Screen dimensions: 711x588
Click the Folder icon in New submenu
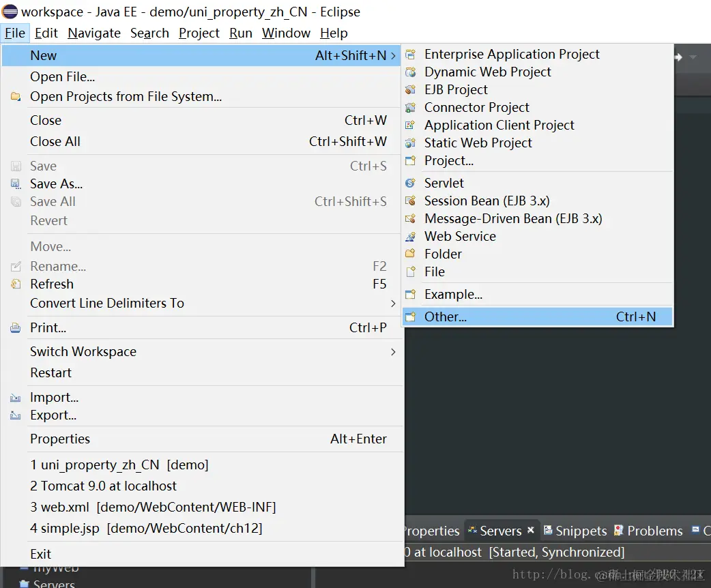point(410,254)
